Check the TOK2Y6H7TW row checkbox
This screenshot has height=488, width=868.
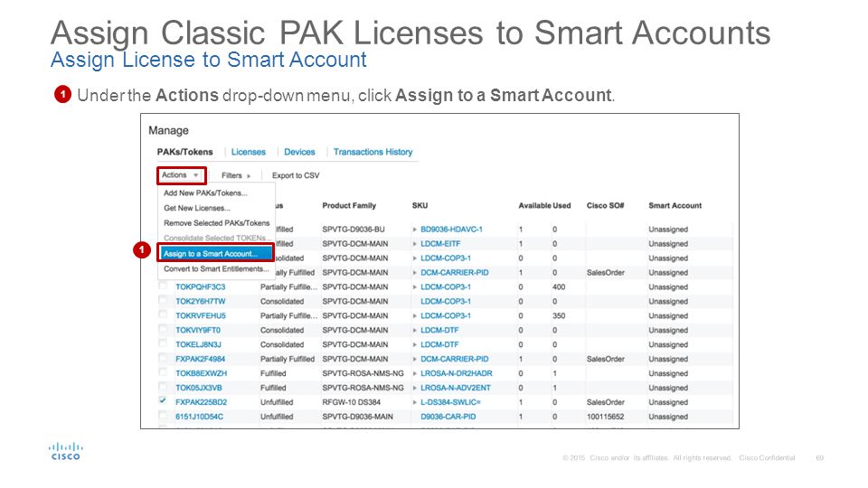tap(163, 300)
